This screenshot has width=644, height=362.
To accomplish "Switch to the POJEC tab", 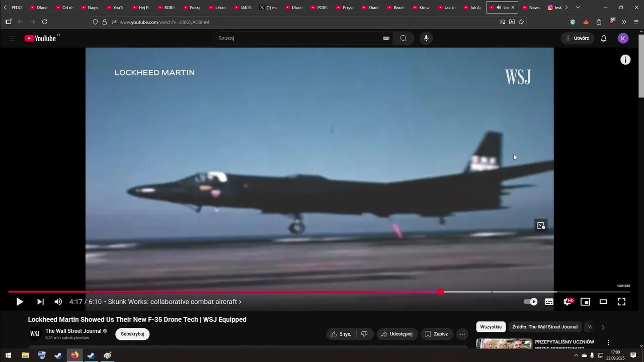I will coord(319,8).
